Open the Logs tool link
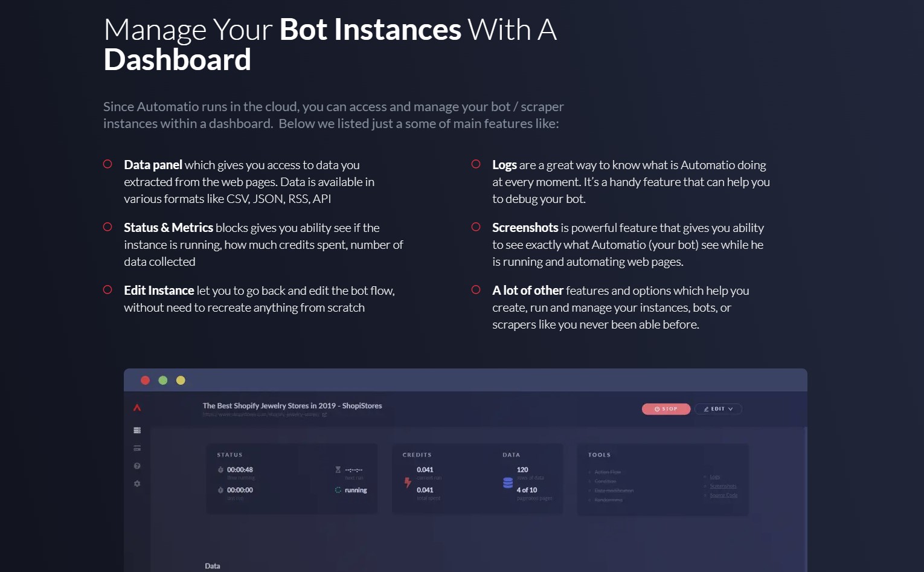The width and height of the screenshot is (924, 572). coord(715,477)
